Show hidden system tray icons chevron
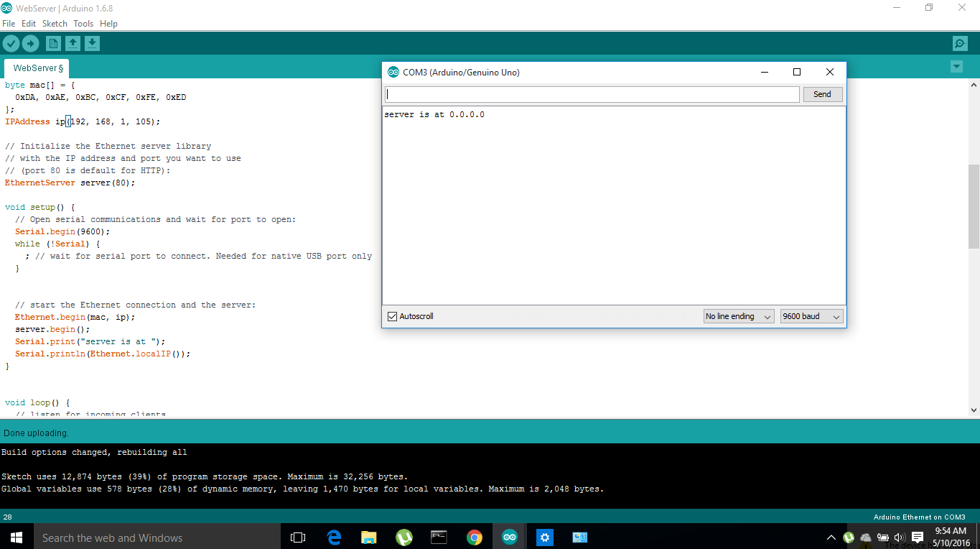Image resolution: width=980 pixels, height=549 pixels. [x=831, y=537]
